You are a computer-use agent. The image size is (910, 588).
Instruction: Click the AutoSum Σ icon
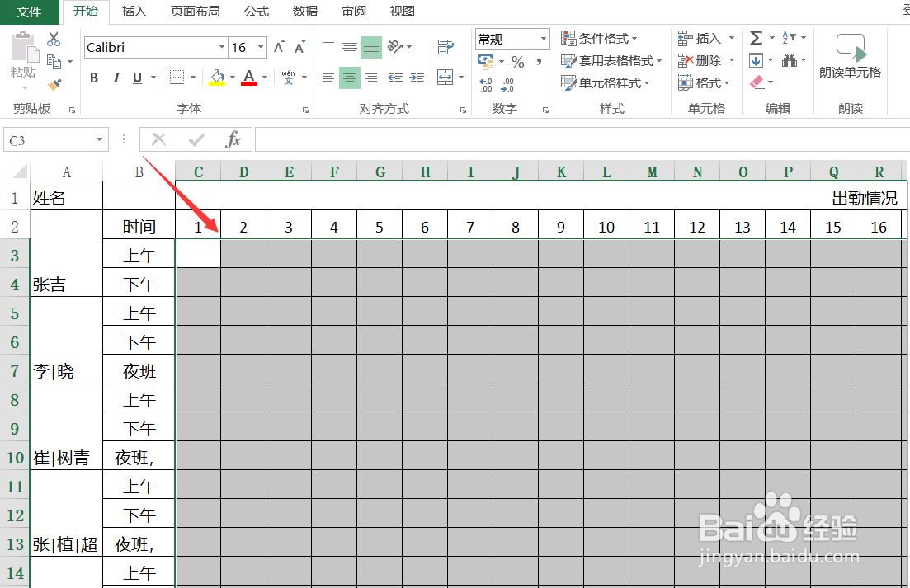[x=756, y=37]
